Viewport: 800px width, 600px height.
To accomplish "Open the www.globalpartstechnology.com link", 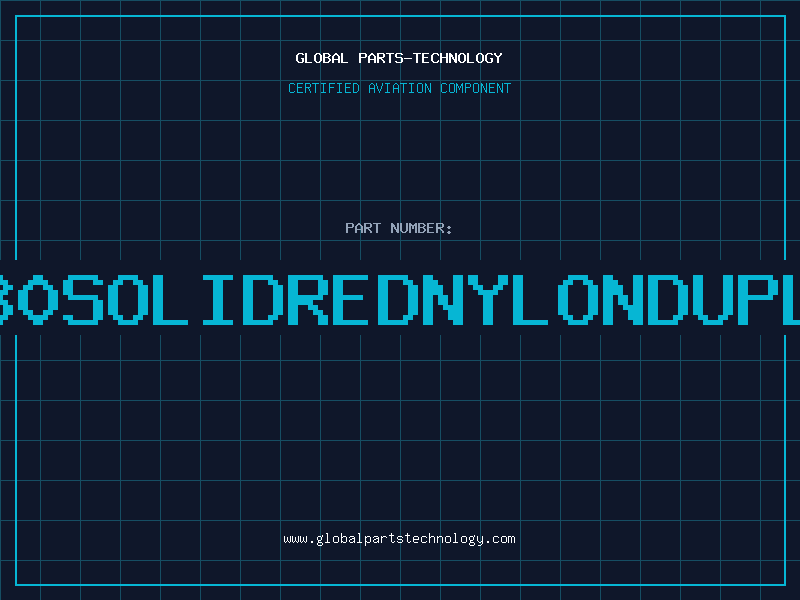I will coord(399,539).
